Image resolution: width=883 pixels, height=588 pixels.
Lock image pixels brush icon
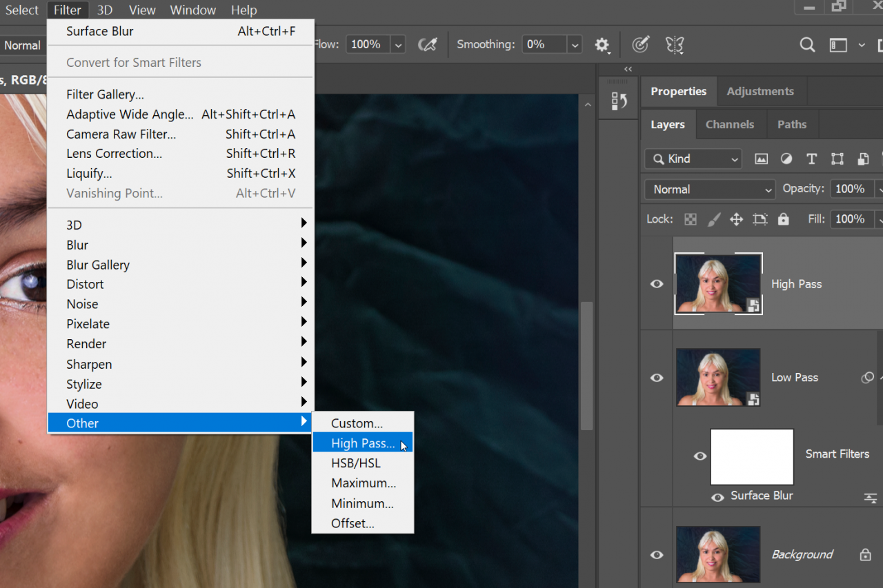714,219
